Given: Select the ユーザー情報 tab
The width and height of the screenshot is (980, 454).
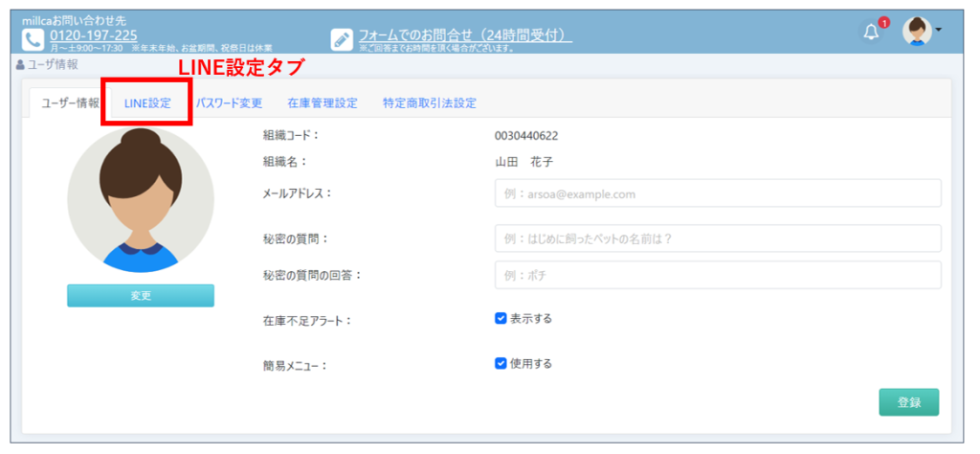Looking at the screenshot, I should (x=70, y=103).
